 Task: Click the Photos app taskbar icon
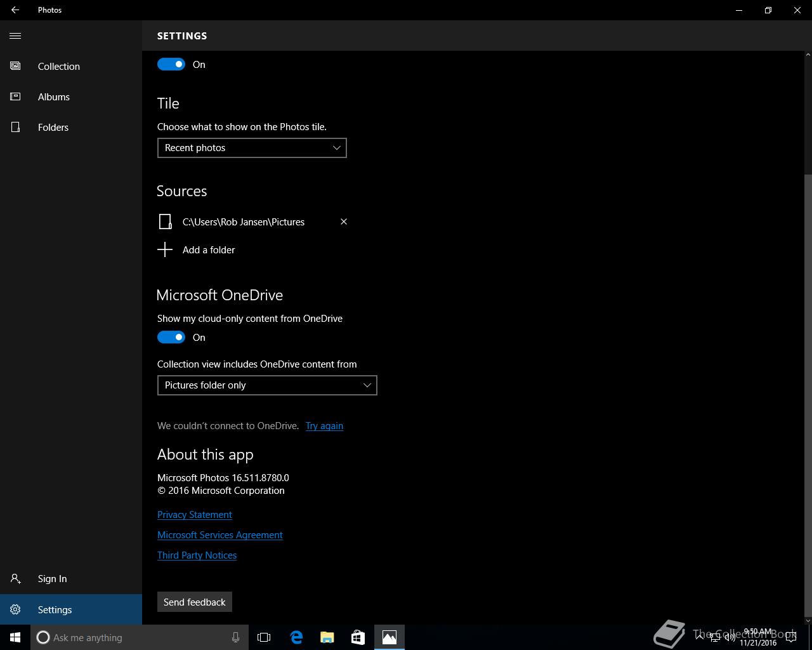390,637
